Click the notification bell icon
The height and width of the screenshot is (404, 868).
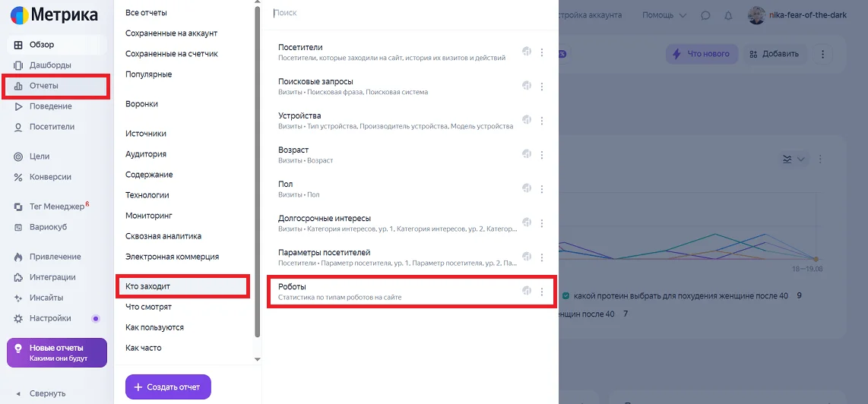[x=728, y=15]
